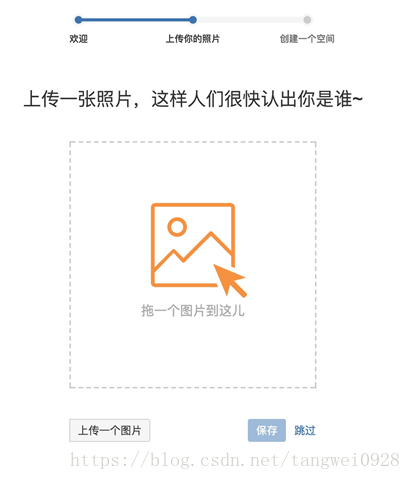
Task: Click the mountain outline in picture icon
Action: point(193,252)
